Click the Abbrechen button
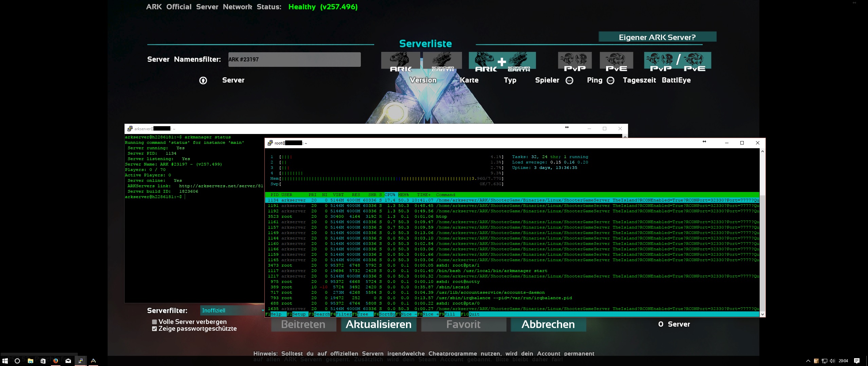 coord(548,324)
